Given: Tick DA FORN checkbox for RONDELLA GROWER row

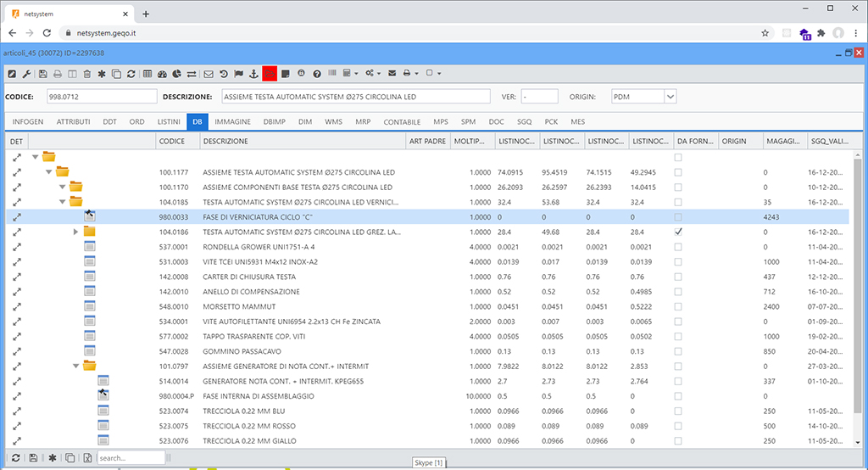Looking at the screenshot, I should 678,247.
